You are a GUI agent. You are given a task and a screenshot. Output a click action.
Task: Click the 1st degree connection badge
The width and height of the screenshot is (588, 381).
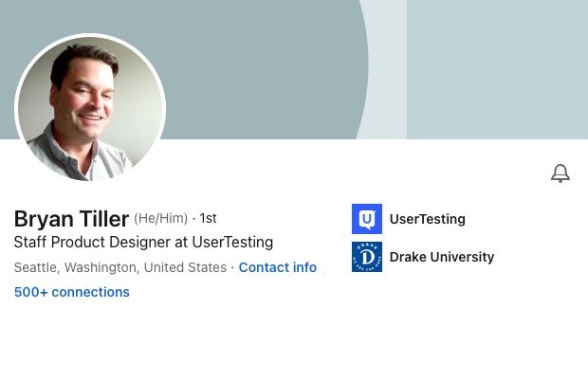click(208, 219)
